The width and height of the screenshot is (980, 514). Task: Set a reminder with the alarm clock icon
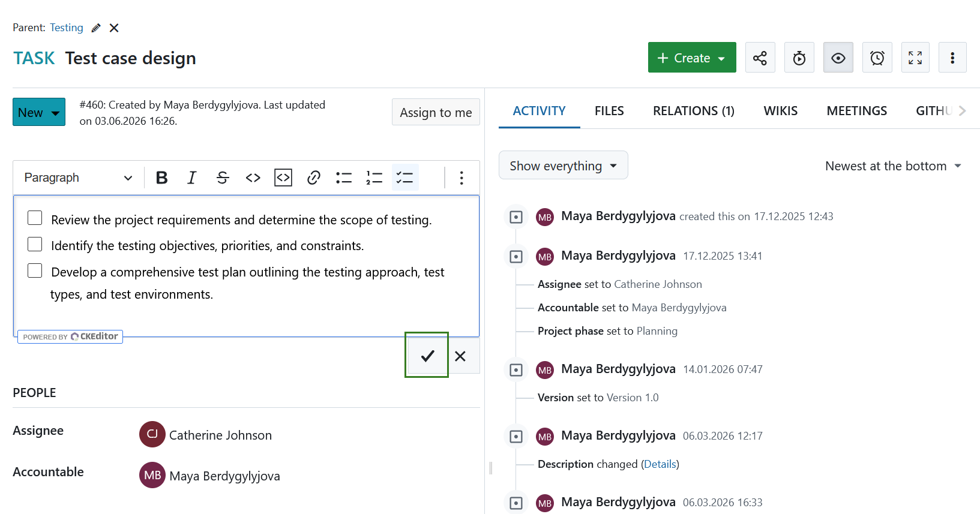877,58
